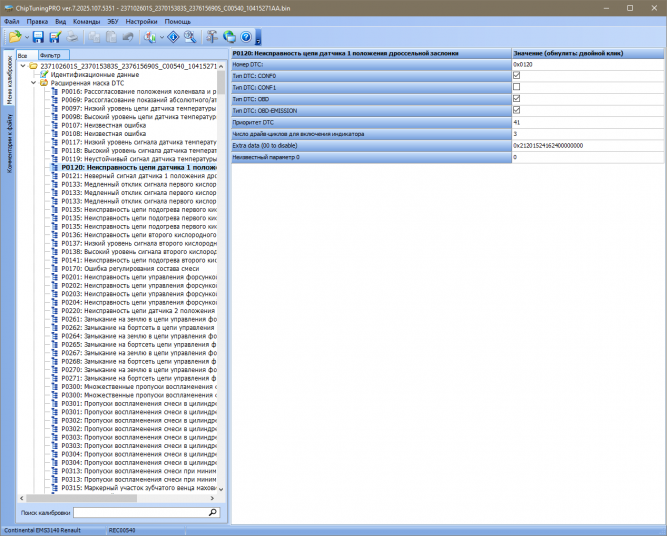Viewport: 667px width, 536px height.
Task: Click the paste icon in the toolbar
Action: [111, 37]
